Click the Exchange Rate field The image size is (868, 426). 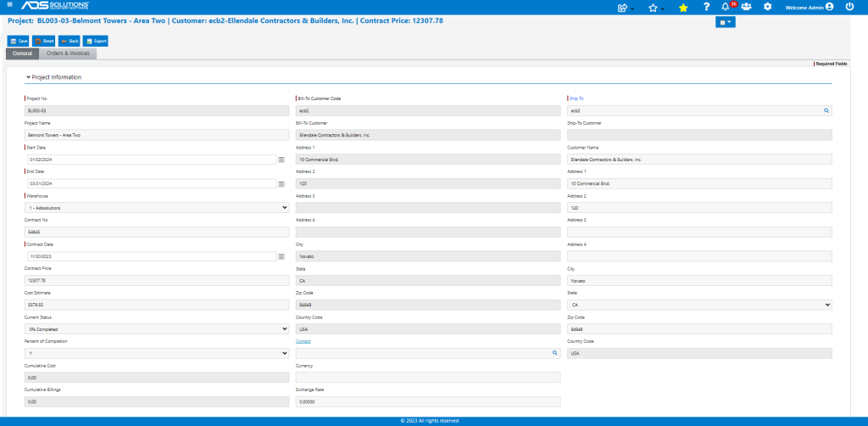[x=428, y=401]
